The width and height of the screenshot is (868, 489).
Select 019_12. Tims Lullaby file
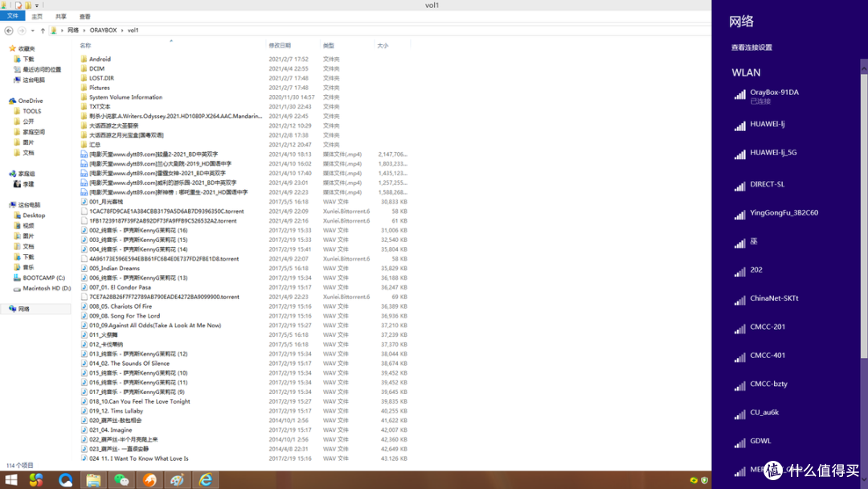pos(117,412)
